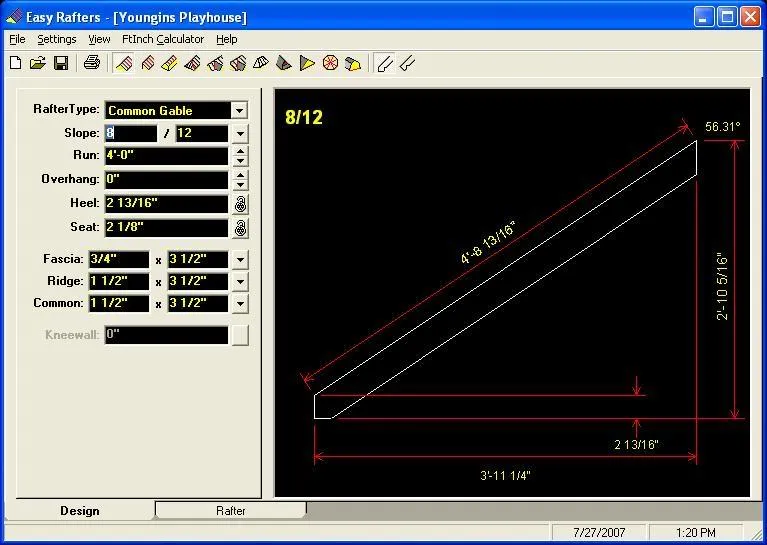
Task: Click the Overhang input field
Action: 166,180
